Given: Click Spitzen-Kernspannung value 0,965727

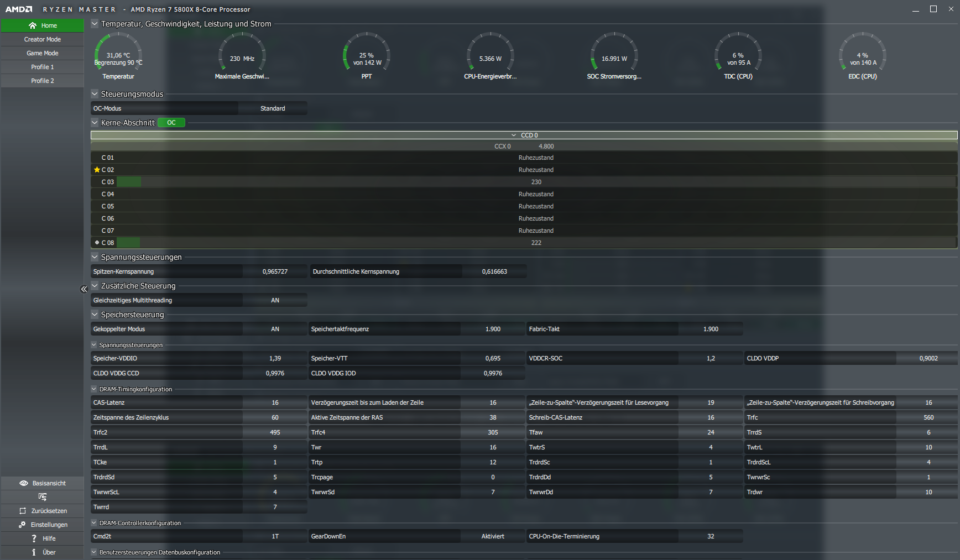Looking at the screenshot, I should [275, 271].
